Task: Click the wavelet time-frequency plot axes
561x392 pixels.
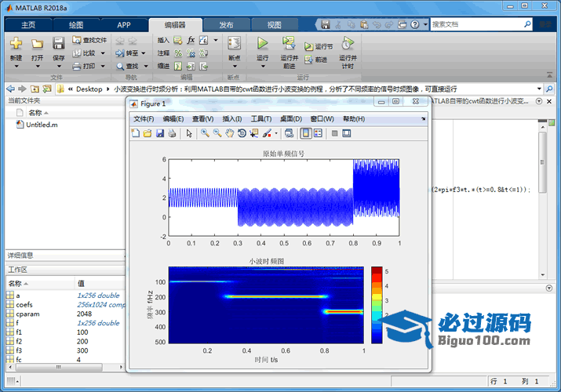Action: click(x=266, y=305)
